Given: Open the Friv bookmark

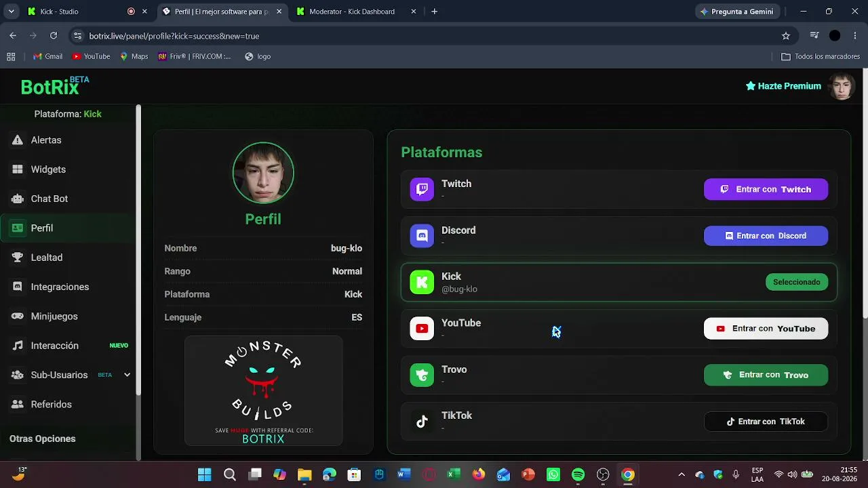Looking at the screenshot, I should [x=195, y=56].
